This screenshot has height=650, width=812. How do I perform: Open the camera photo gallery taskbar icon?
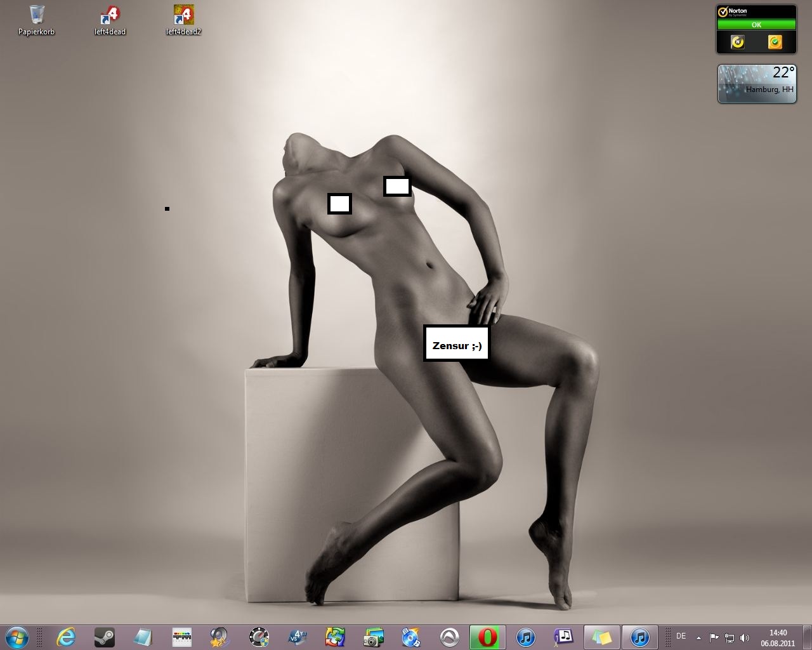373,637
